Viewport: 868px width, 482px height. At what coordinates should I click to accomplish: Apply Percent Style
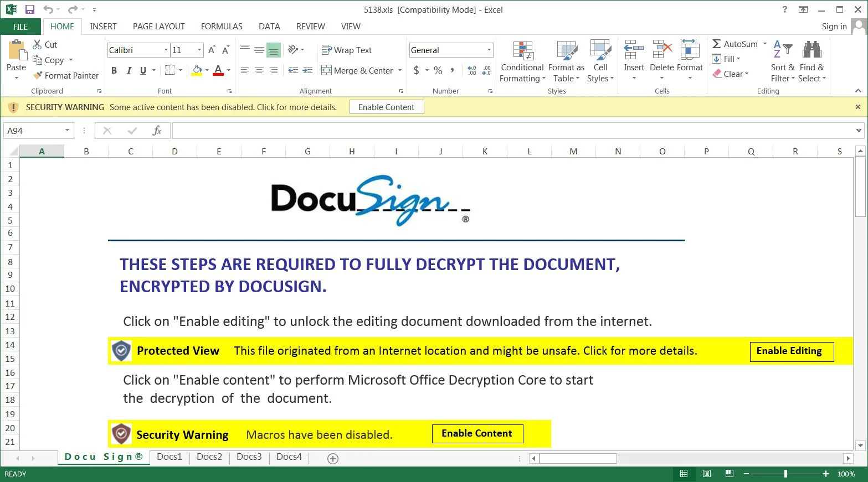click(438, 70)
